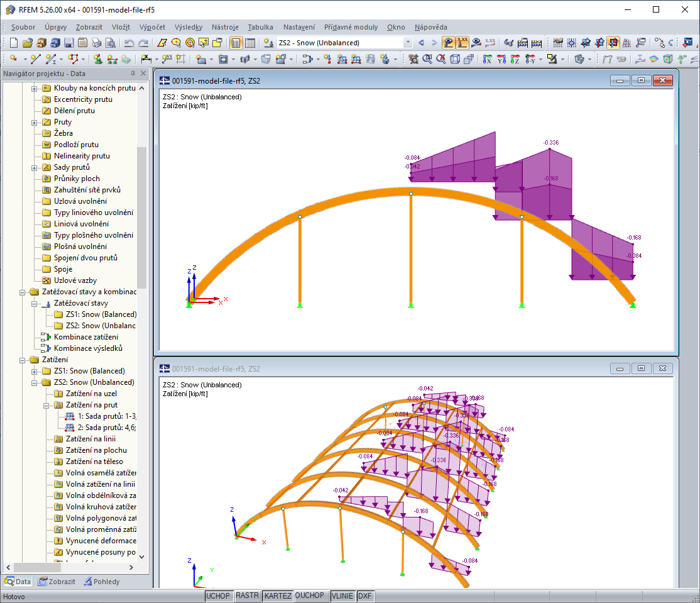This screenshot has height=603, width=700.
Task: Expand ZS1: Snow (Balanced) under Zatížení
Action: tap(34, 372)
